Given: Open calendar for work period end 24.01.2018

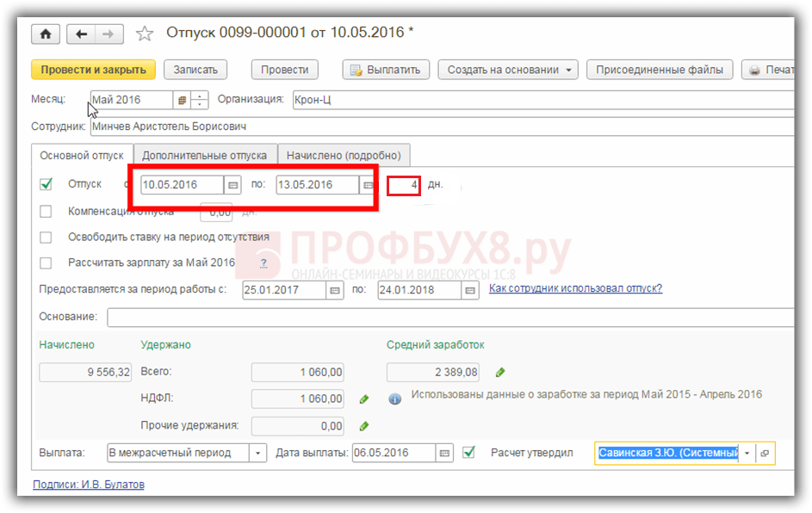Looking at the screenshot, I should (x=469, y=290).
